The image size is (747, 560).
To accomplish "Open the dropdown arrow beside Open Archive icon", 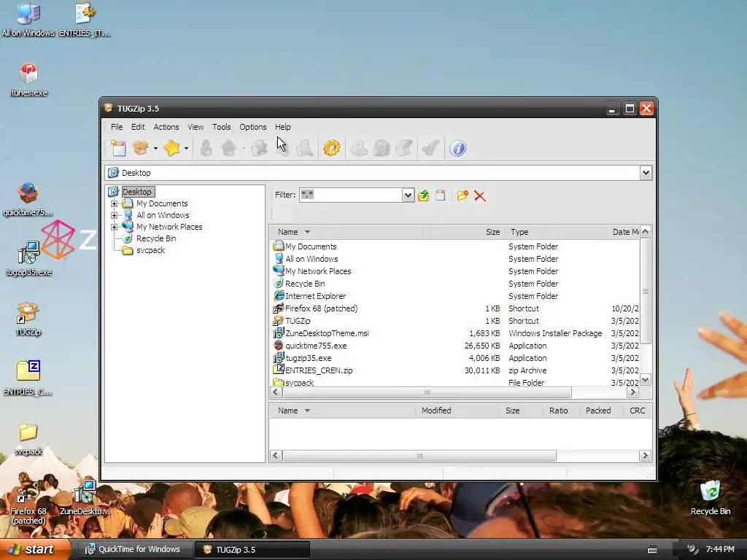I will [155, 149].
